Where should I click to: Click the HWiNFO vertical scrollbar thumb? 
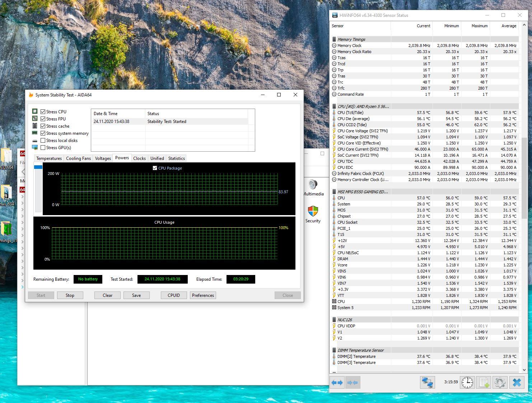(524, 178)
